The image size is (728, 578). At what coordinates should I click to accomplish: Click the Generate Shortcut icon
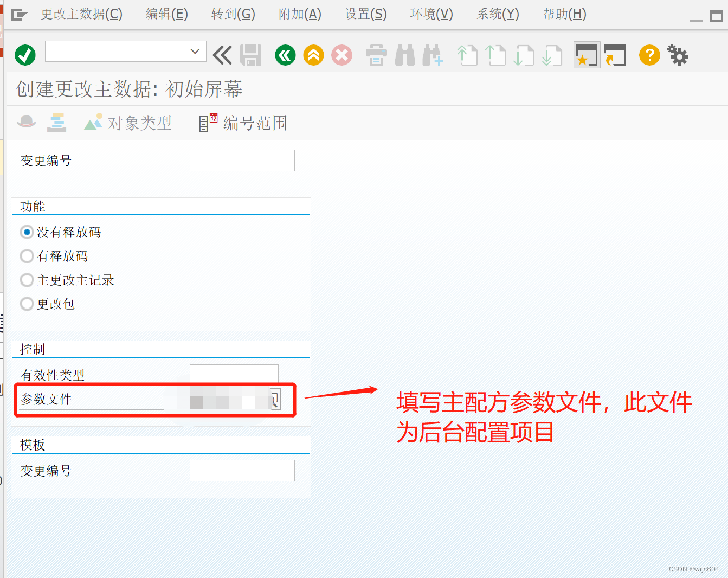pyautogui.click(x=615, y=55)
